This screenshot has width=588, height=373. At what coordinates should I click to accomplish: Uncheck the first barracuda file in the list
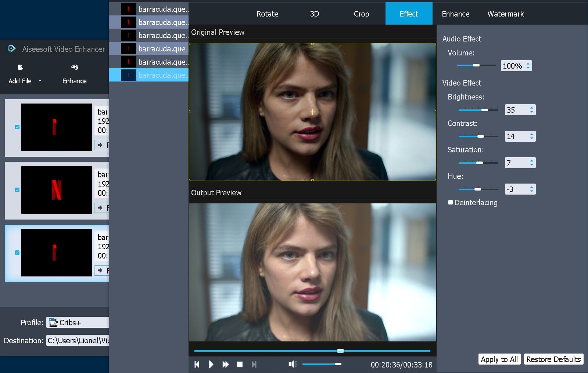(17, 127)
